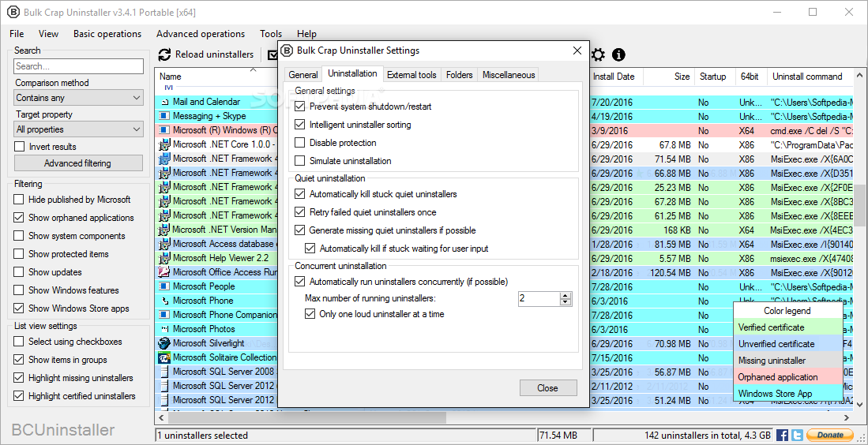Check Invert results
This screenshot has height=445, width=868.
(x=20, y=147)
